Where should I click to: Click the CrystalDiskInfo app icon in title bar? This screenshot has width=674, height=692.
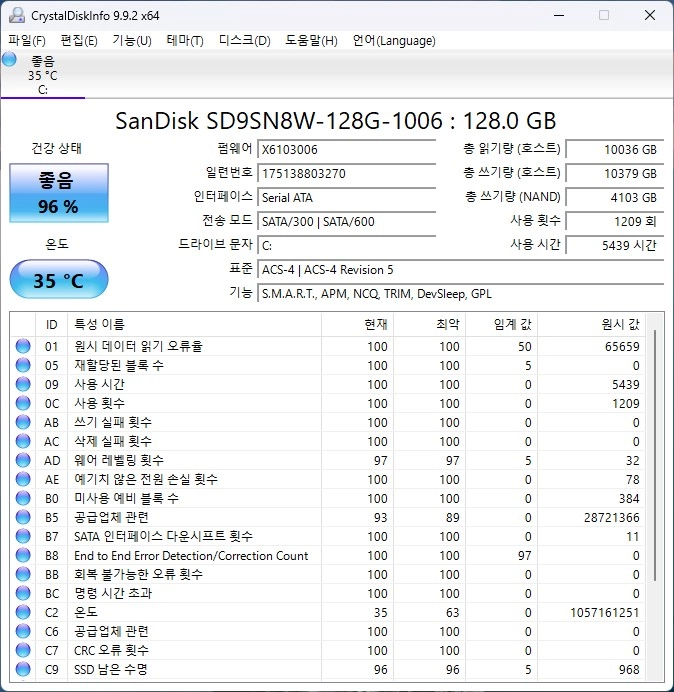[17, 15]
